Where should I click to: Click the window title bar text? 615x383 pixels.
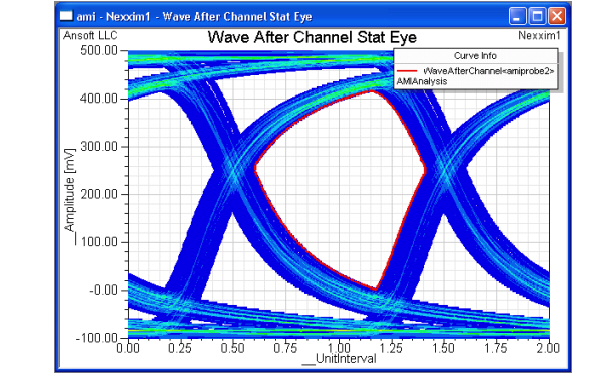pos(195,16)
